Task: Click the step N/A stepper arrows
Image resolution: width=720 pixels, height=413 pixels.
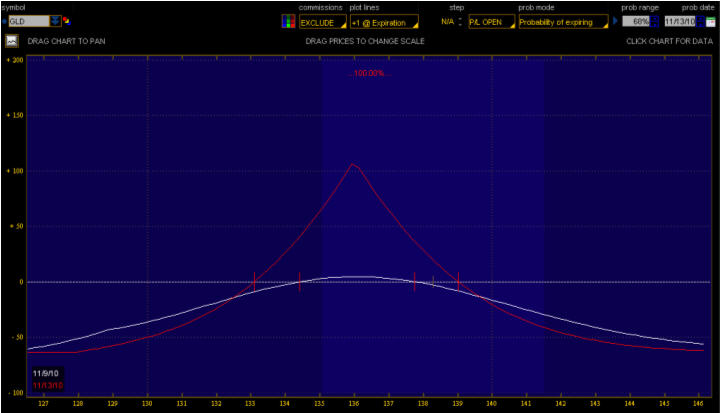Action: click(x=460, y=22)
